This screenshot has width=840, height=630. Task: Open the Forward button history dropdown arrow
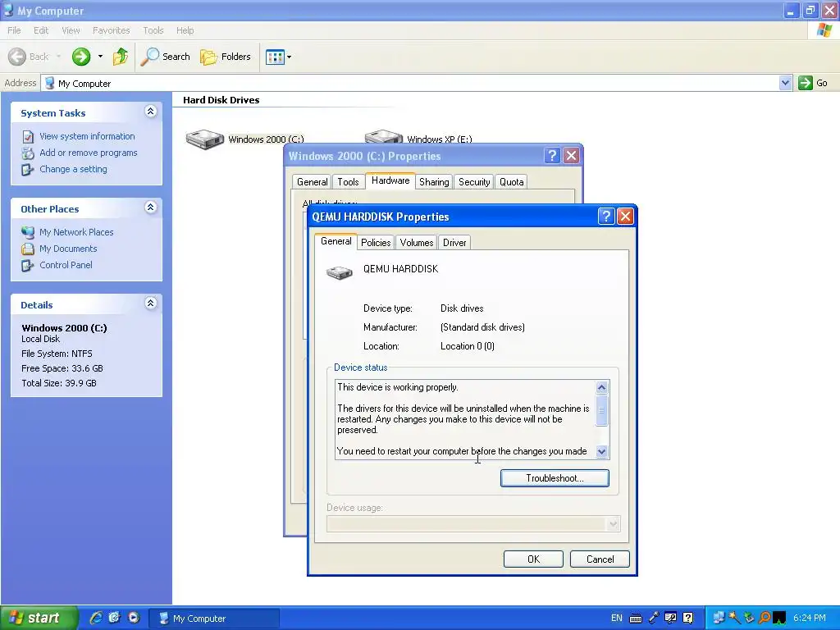coord(100,57)
